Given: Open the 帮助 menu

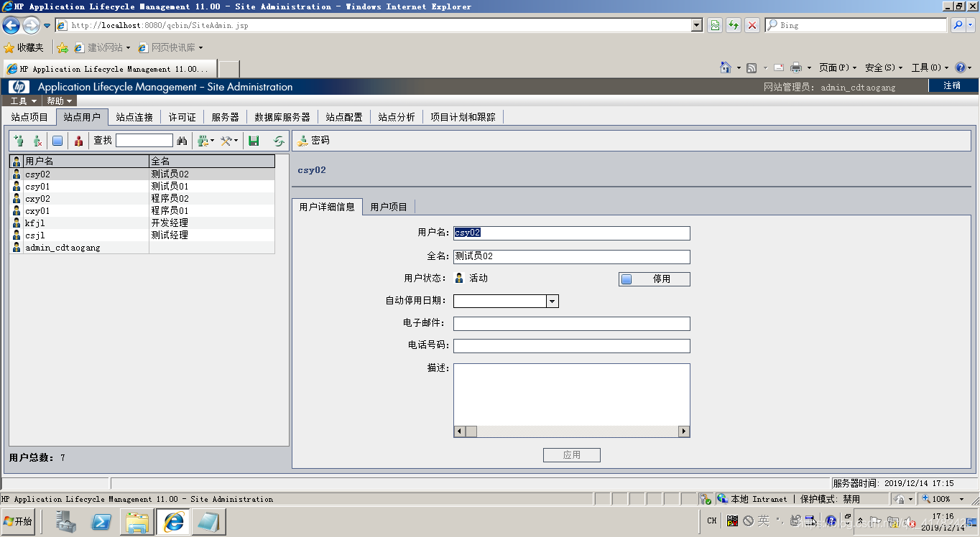Looking at the screenshot, I should click(60, 101).
